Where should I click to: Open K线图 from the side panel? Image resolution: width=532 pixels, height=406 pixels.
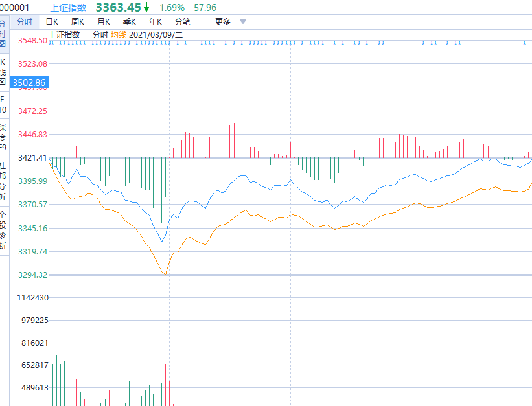3,72
